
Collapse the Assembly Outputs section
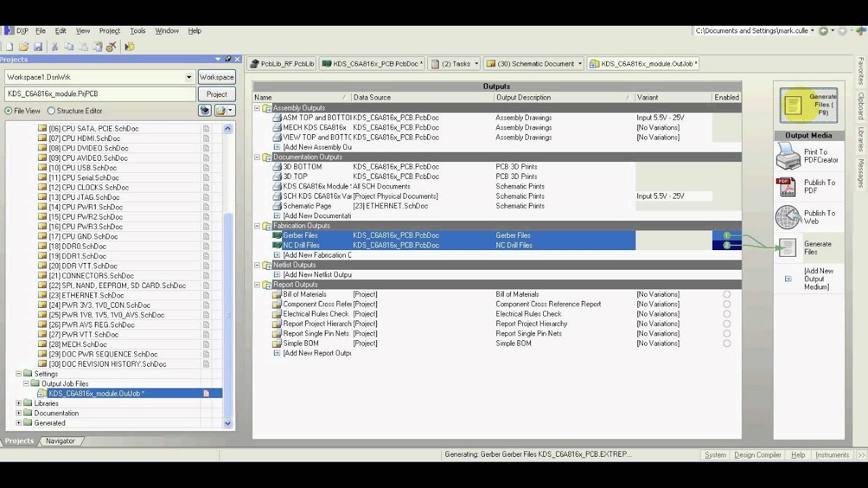point(257,108)
